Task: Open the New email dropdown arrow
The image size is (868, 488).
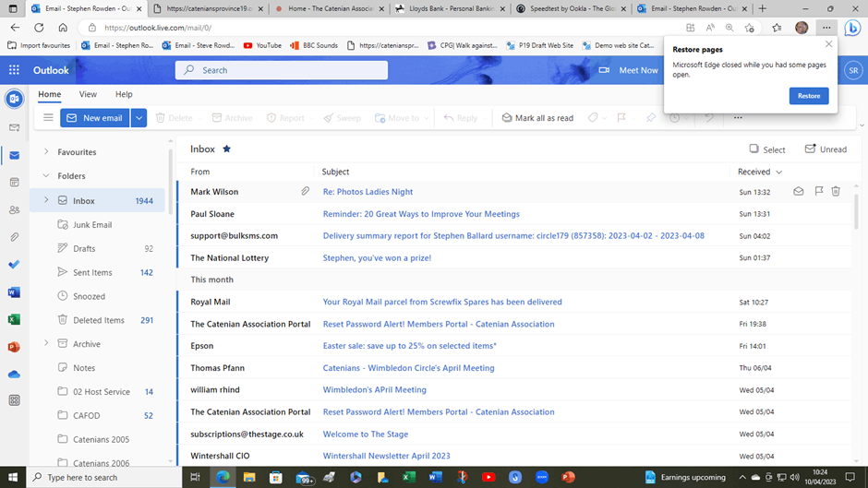Action: [139, 118]
